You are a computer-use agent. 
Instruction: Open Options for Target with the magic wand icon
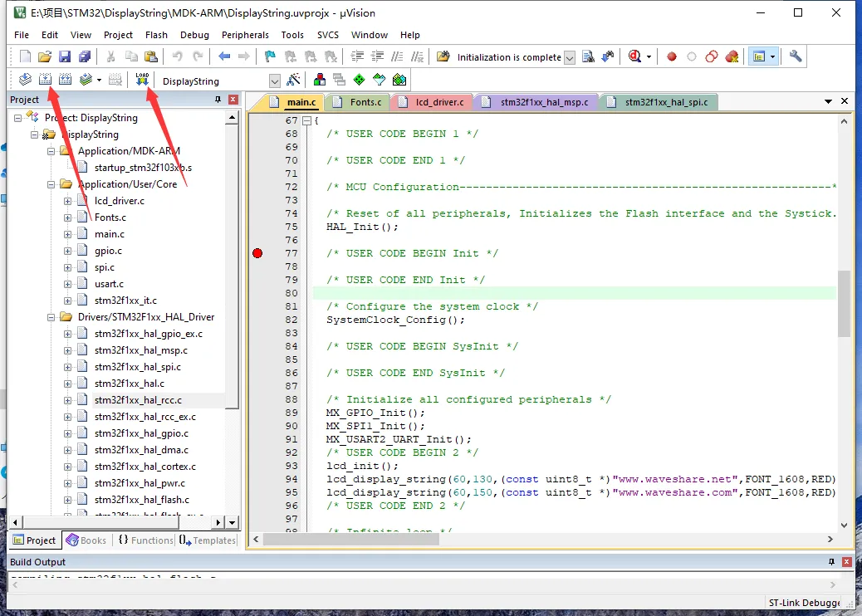pos(294,80)
